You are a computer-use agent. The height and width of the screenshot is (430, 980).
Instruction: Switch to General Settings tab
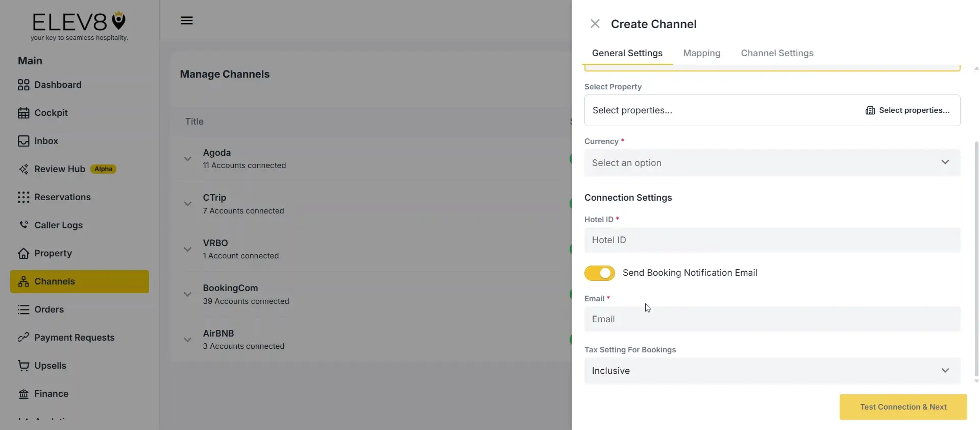[627, 53]
